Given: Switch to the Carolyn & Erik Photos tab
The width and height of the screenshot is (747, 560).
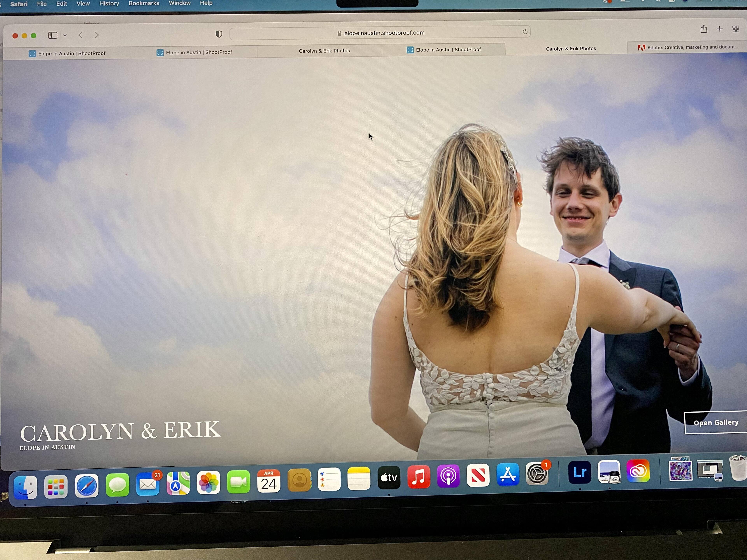Looking at the screenshot, I should (x=324, y=51).
